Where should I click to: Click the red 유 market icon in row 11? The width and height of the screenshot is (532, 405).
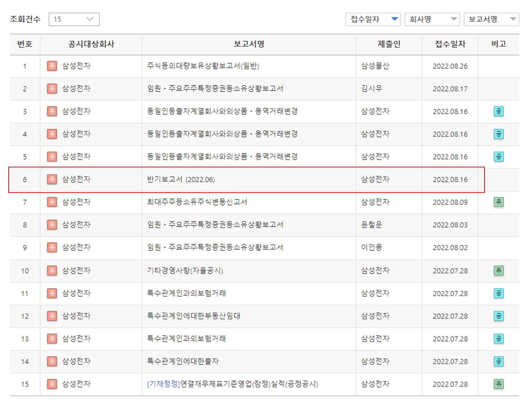click(52, 293)
